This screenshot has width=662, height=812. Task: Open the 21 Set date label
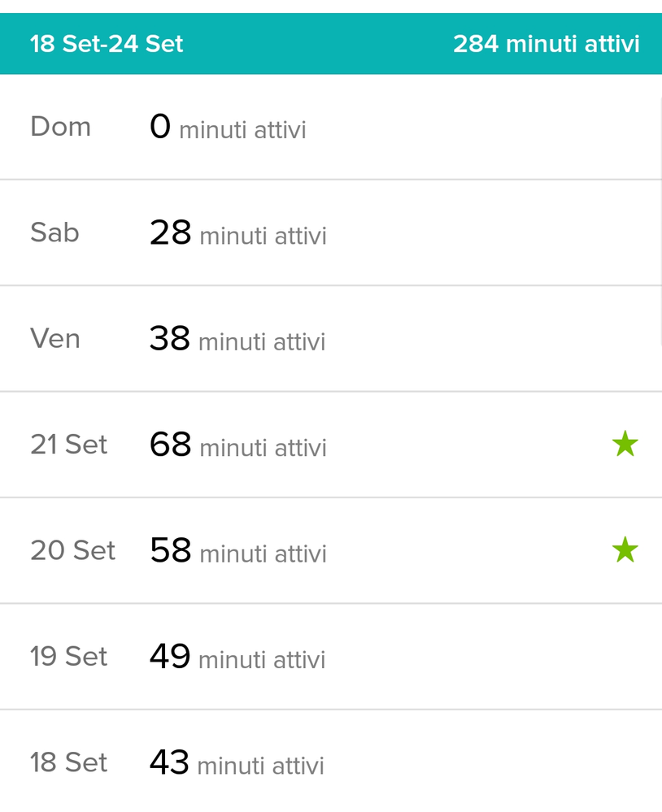click(x=68, y=445)
